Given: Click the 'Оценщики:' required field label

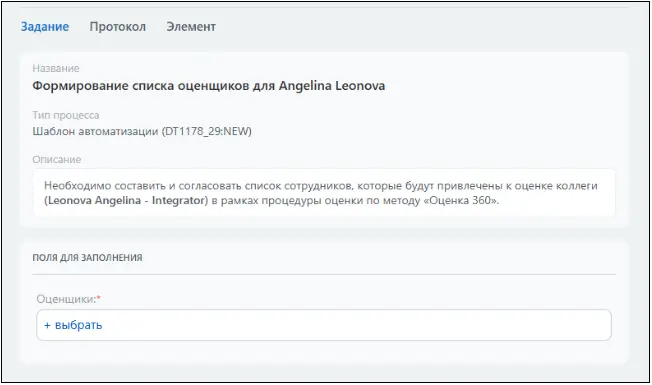Looking at the screenshot, I should [69, 299].
